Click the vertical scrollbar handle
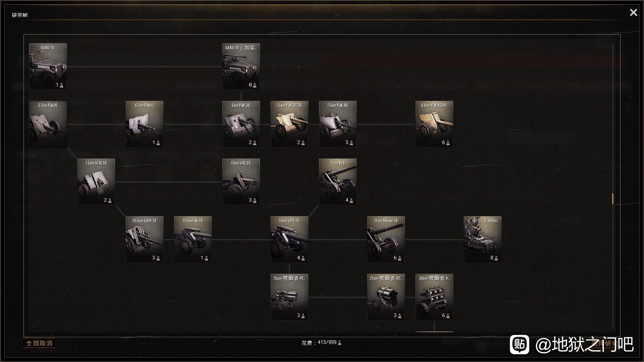The width and height of the screenshot is (644, 362). (x=613, y=199)
